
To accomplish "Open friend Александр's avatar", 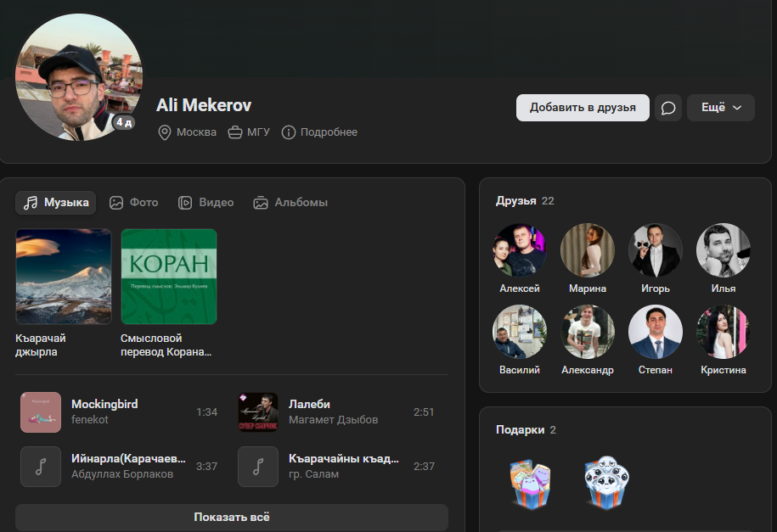I will point(588,332).
